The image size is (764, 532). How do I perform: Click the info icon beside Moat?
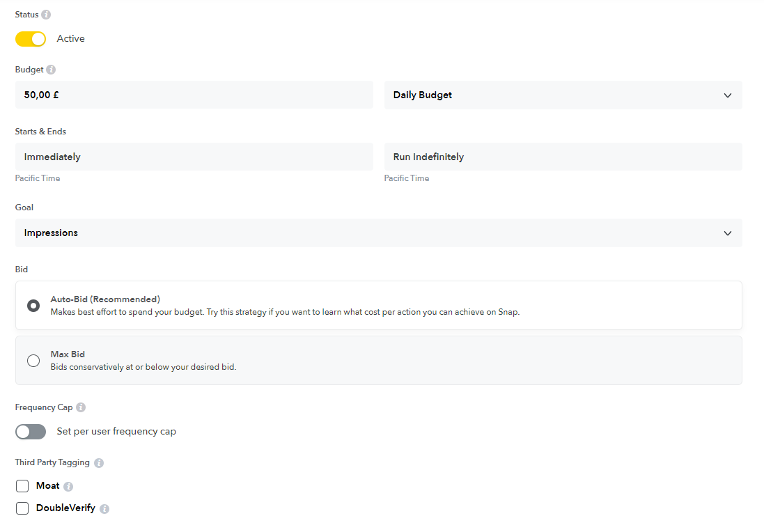point(68,487)
